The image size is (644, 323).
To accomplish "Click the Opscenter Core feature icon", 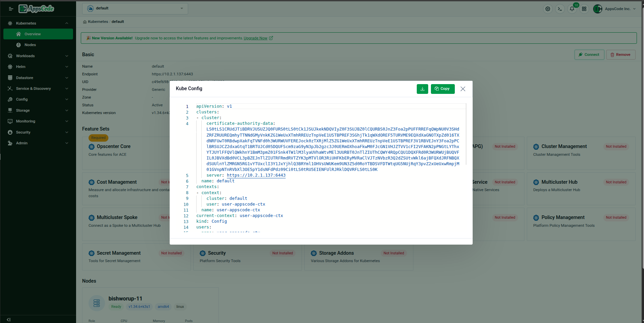I will (x=91, y=146).
